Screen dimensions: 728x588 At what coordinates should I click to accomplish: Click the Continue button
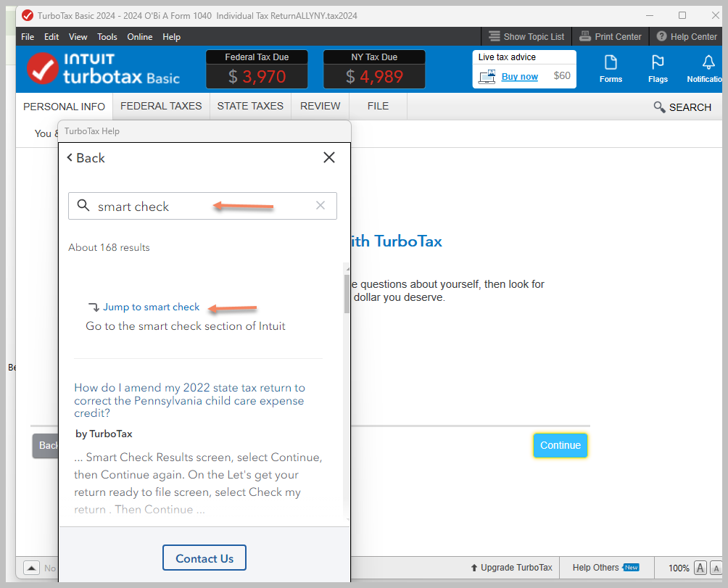561,445
